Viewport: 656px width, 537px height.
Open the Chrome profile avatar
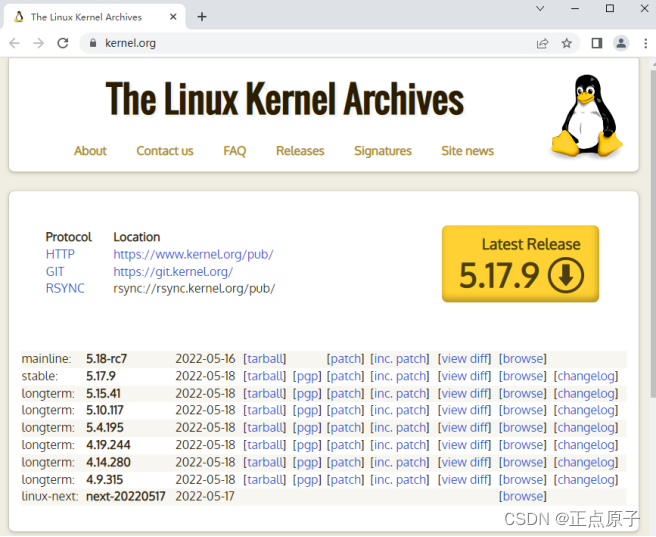coord(621,43)
